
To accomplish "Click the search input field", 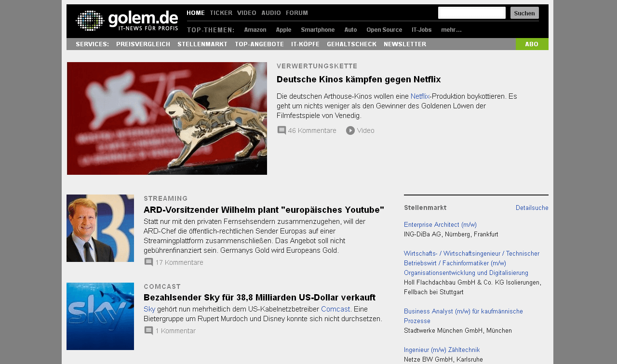I will click(472, 13).
